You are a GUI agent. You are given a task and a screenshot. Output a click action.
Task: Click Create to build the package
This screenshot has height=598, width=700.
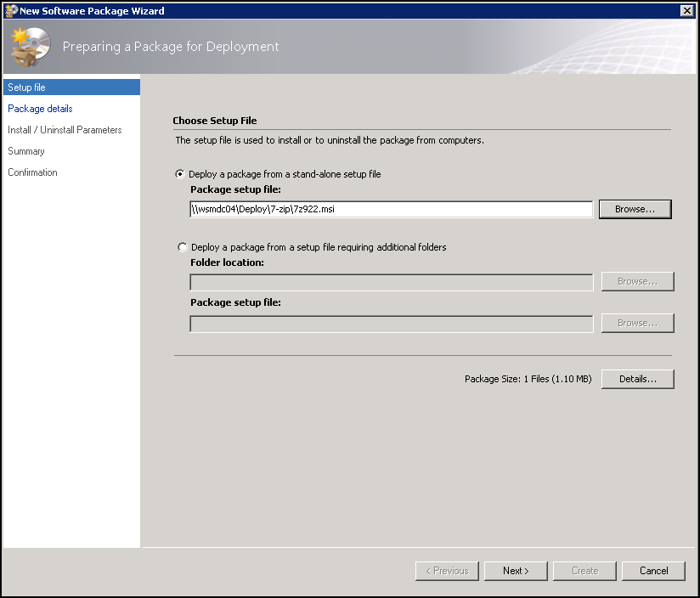pos(584,570)
